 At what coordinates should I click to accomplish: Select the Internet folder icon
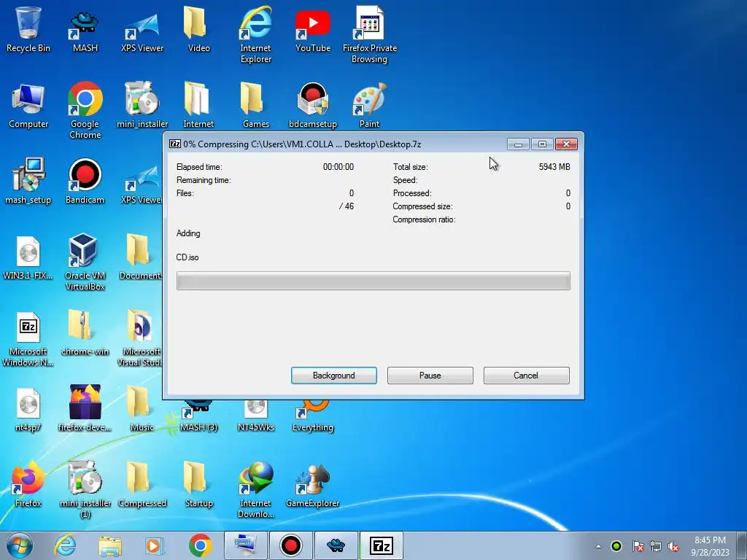coord(198,105)
